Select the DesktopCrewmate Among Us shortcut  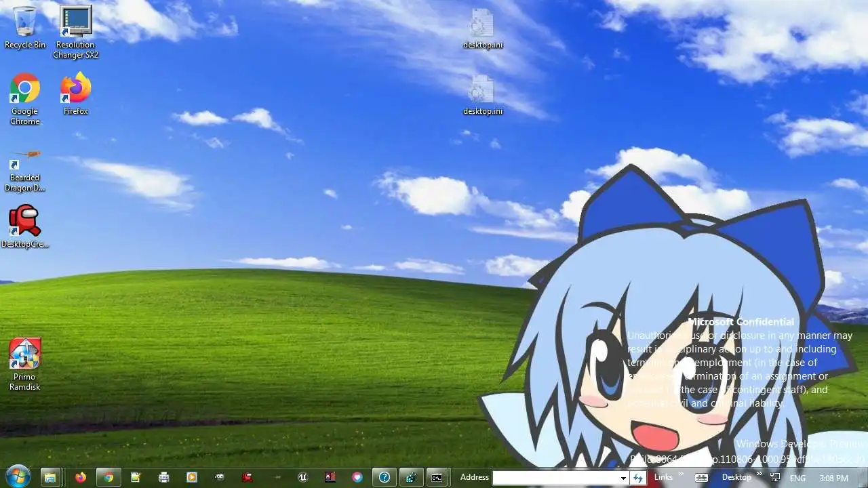(25, 226)
